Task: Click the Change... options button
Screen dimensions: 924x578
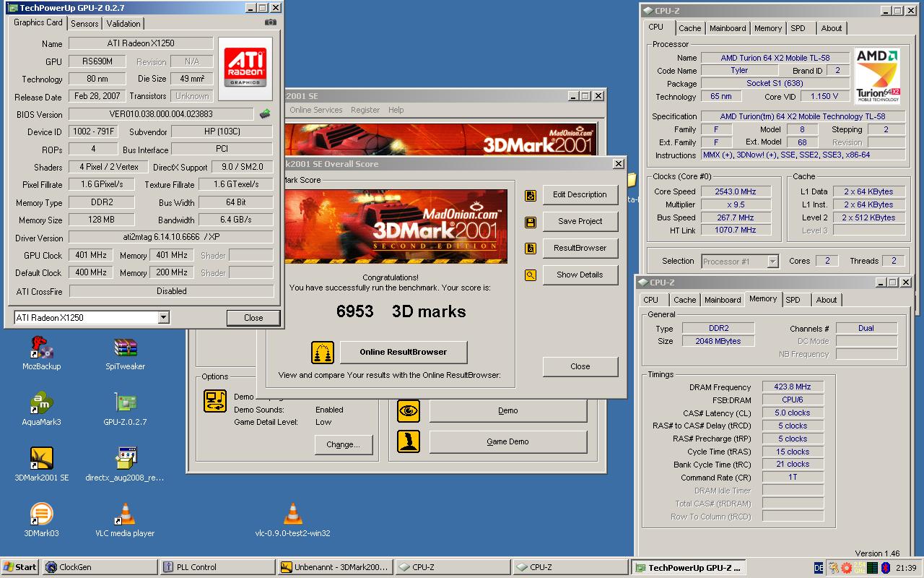Action: (x=343, y=445)
